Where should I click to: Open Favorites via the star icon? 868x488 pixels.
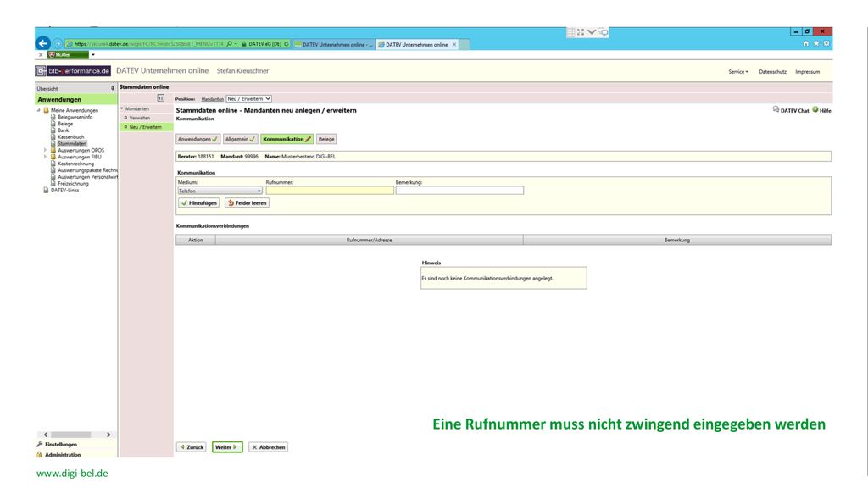pyautogui.click(x=816, y=44)
